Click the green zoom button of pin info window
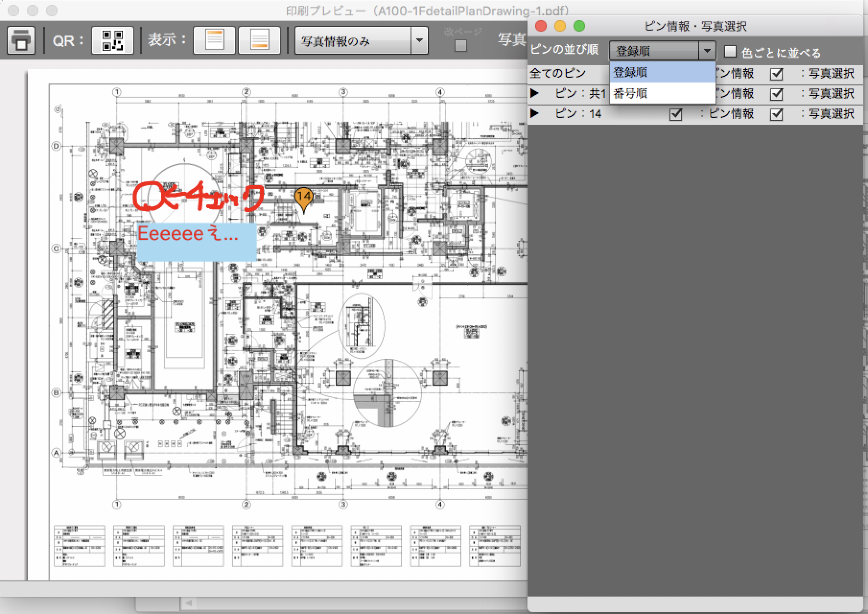The height and width of the screenshot is (614, 868). click(579, 26)
